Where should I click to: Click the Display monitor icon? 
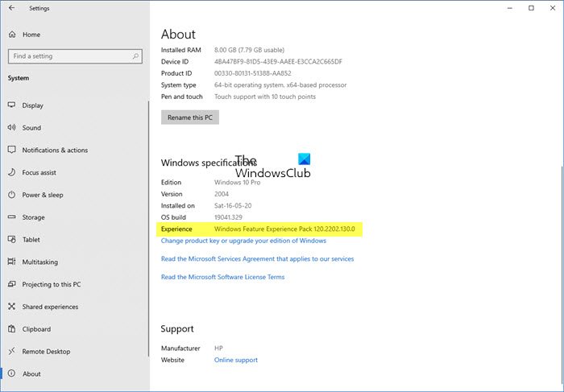pos(12,105)
